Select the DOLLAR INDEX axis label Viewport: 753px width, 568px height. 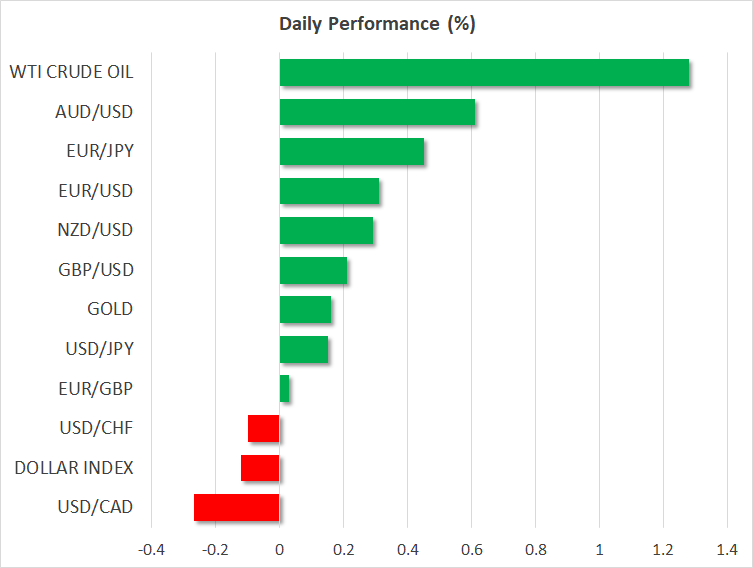74,468
